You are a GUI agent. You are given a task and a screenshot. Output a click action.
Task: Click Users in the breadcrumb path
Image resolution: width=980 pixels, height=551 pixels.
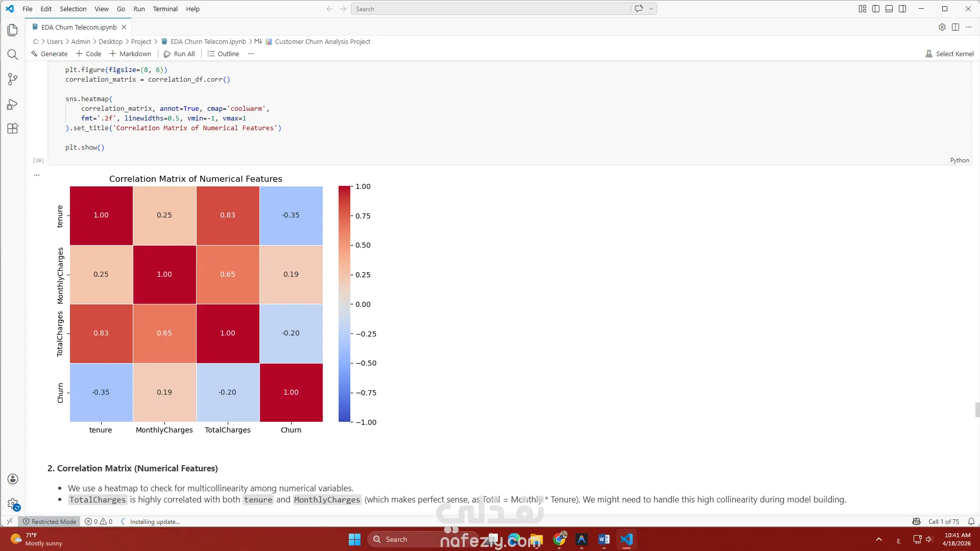point(55,42)
